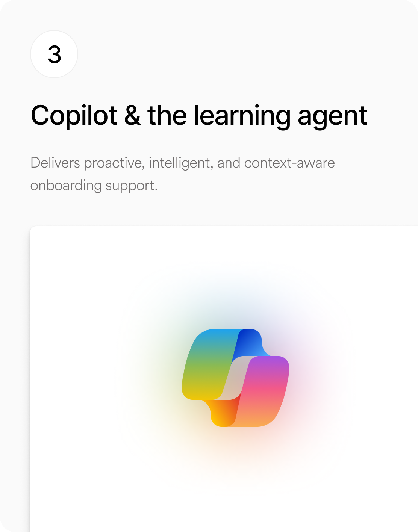Click the colorful Copilot logo
This screenshot has width=418, height=532.
[236, 378]
